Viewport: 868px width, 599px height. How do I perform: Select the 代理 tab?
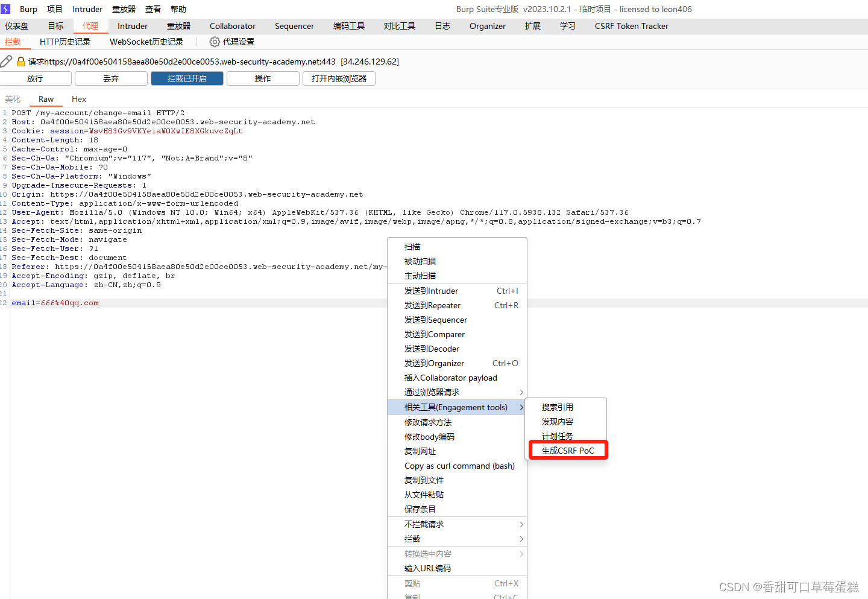click(x=90, y=26)
